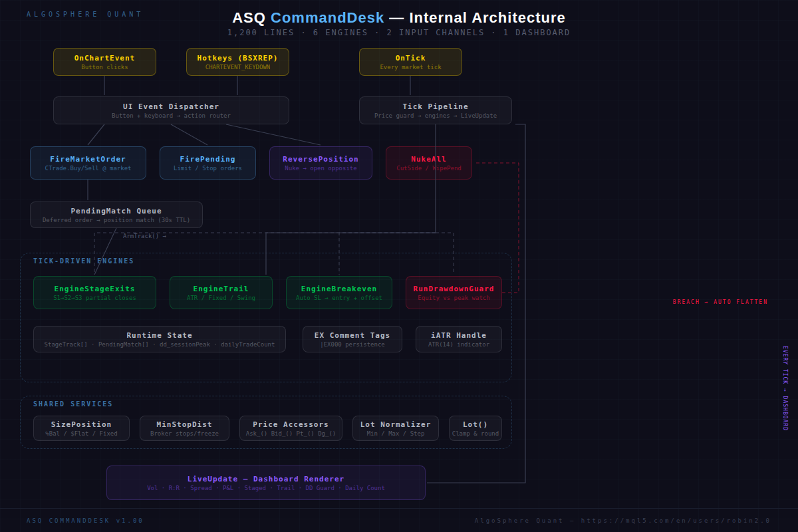Click the MinStopDist service box
The height and width of the screenshot is (532, 798).
[x=184, y=428]
